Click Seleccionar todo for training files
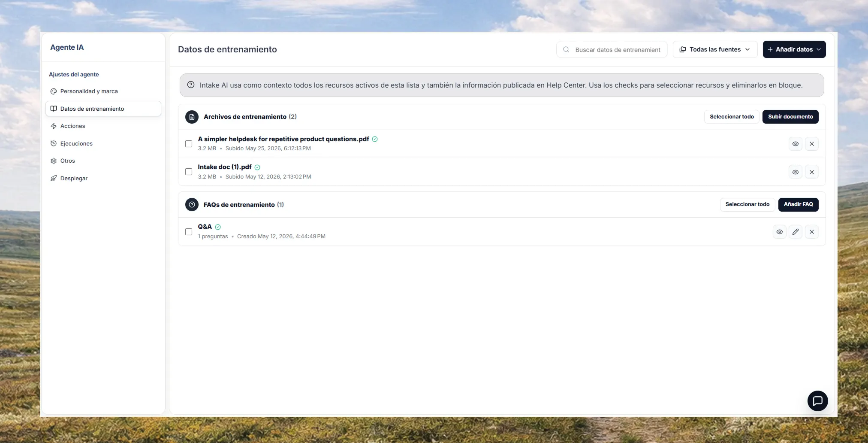Screen dimensions: 868x443 coord(732,117)
